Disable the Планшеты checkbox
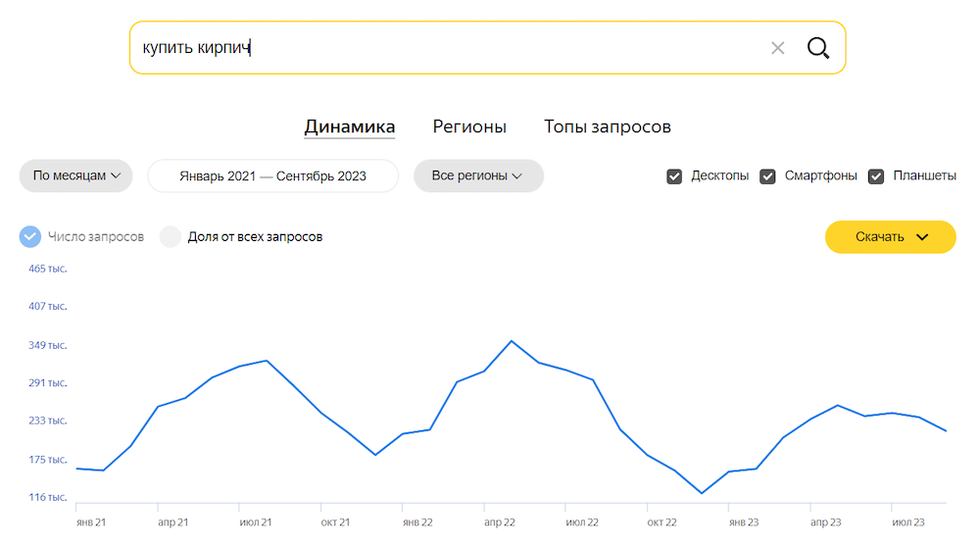The width and height of the screenshot is (980, 545). point(876,176)
